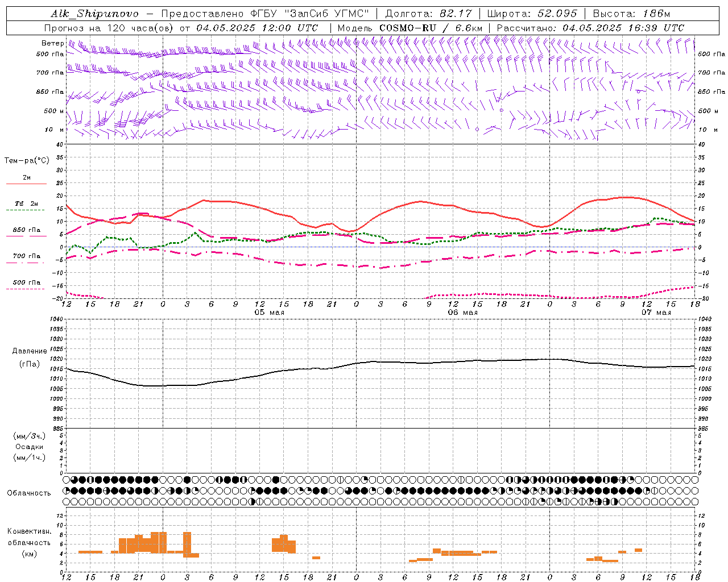Click 'Рассчитано: 04.05.2025 16:39 UTC' timestamp
Screen dimensions: 728x582
coord(591,28)
